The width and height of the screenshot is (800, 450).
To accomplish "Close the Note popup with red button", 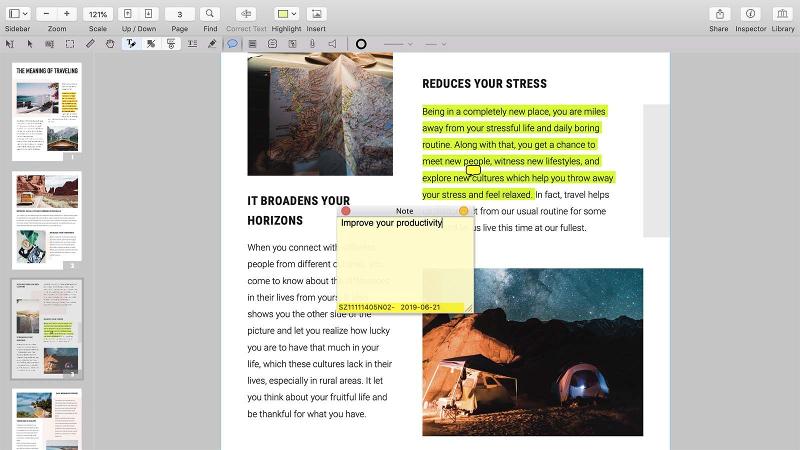I will [346, 211].
